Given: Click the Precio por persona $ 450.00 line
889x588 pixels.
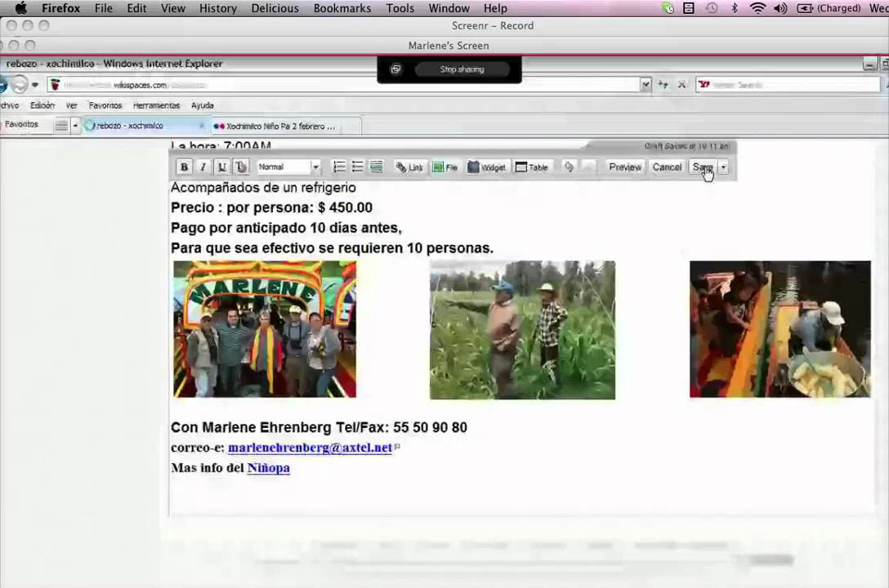Looking at the screenshot, I should pyautogui.click(x=271, y=208).
